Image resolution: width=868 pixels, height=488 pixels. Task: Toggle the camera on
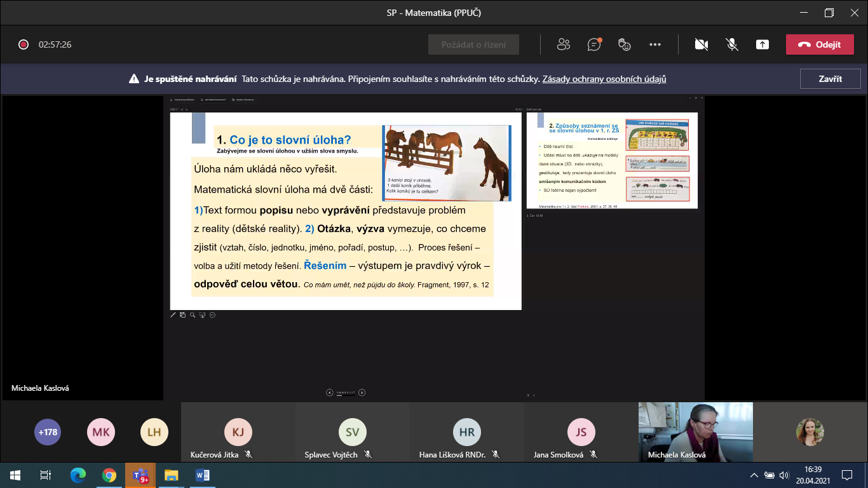click(702, 44)
